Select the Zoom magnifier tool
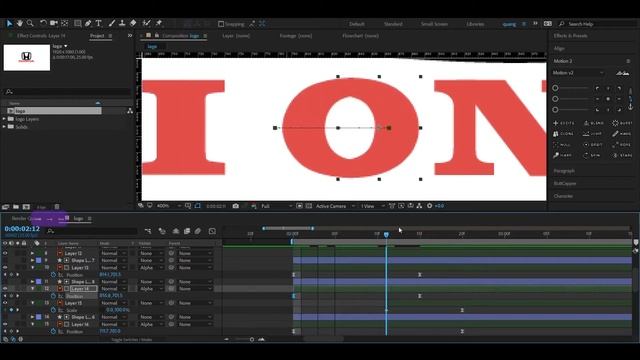Screen dimensions: 640x360 30,23
